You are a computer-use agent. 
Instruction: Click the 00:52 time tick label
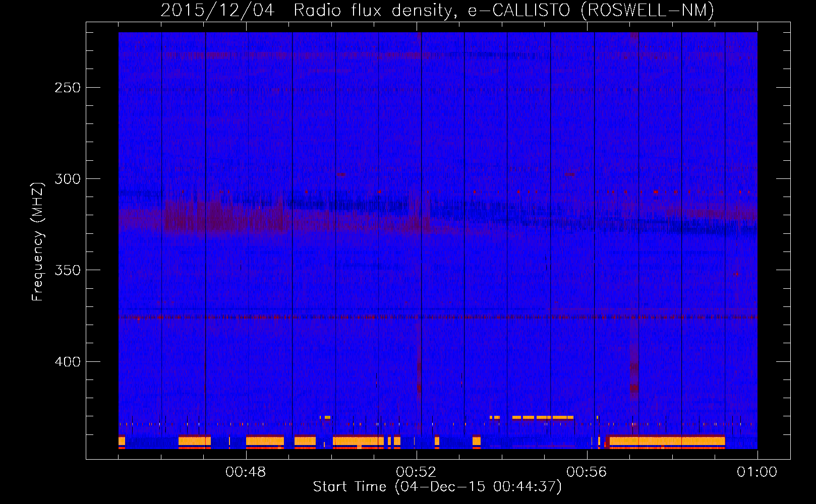click(416, 472)
